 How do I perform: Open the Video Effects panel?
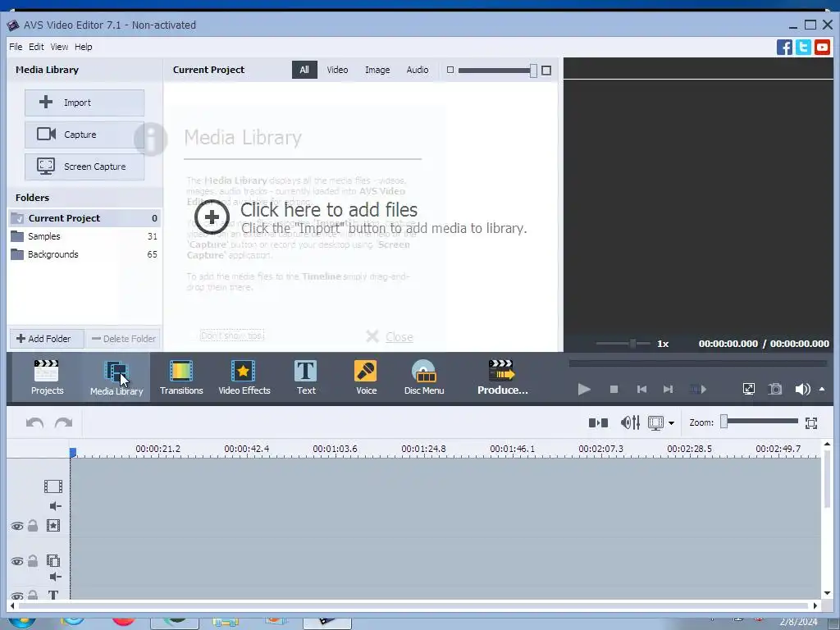244,377
